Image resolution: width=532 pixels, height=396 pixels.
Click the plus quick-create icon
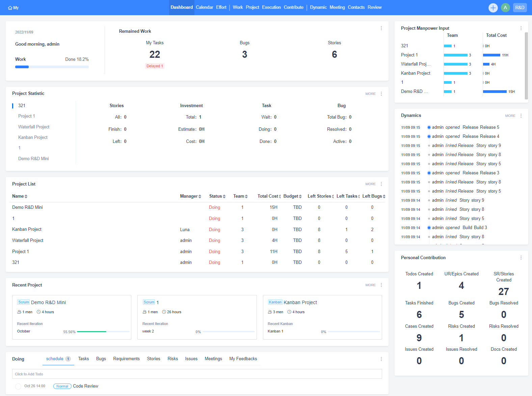pos(493,8)
